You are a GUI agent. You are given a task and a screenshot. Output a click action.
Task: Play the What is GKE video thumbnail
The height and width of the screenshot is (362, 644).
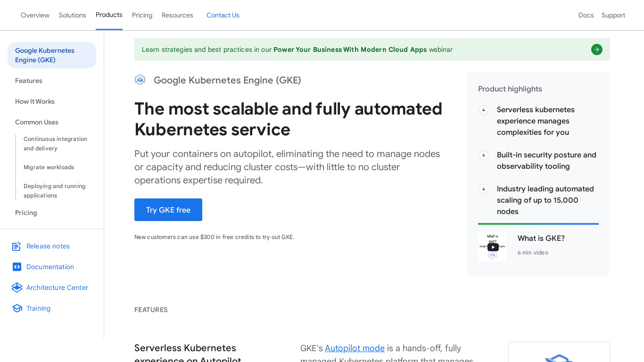(492, 247)
